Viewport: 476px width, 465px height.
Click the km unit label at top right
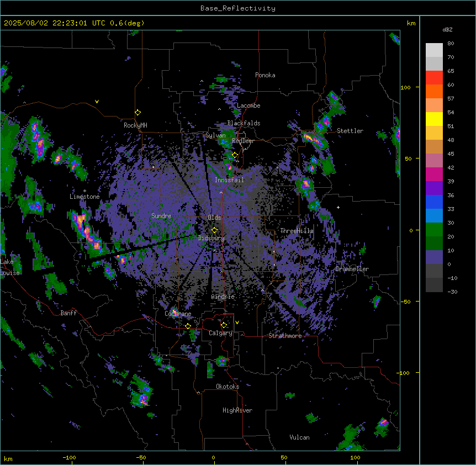pyautogui.click(x=411, y=23)
